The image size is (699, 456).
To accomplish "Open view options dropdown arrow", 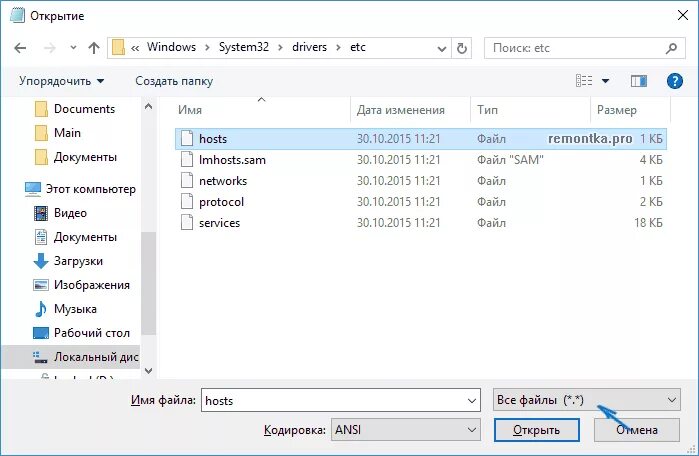I will (x=605, y=81).
